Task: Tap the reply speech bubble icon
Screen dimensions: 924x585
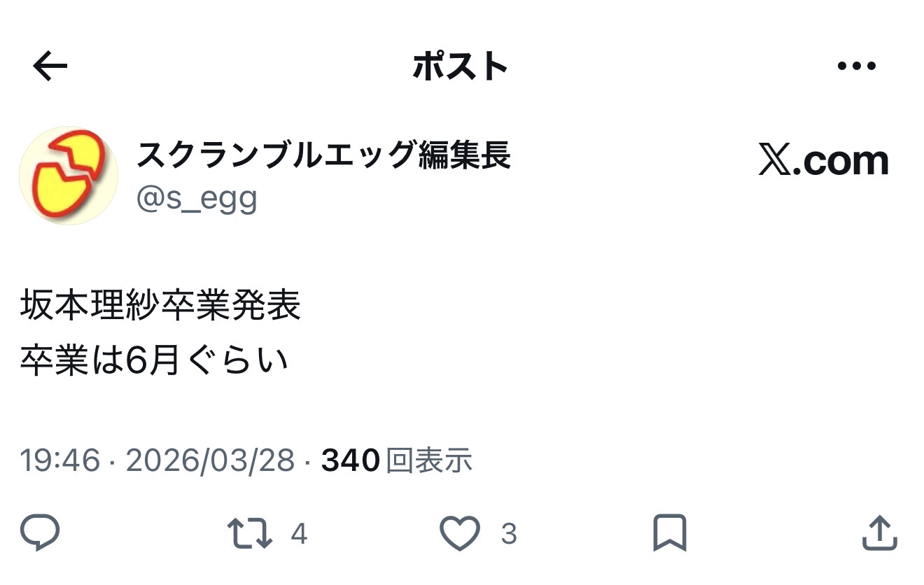Action: pyautogui.click(x=40, y=534)
